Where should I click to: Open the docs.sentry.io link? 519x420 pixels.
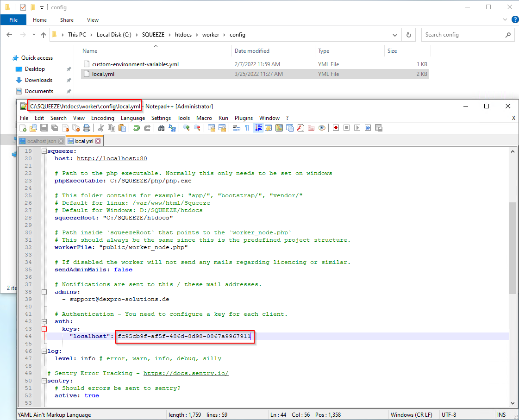click(186, 373)
